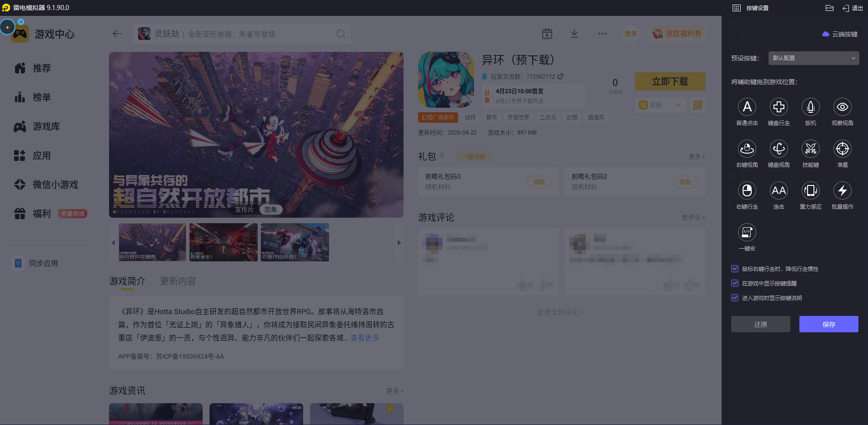Click the 保存 save button
868x425 pixels.
coord(828,324)
